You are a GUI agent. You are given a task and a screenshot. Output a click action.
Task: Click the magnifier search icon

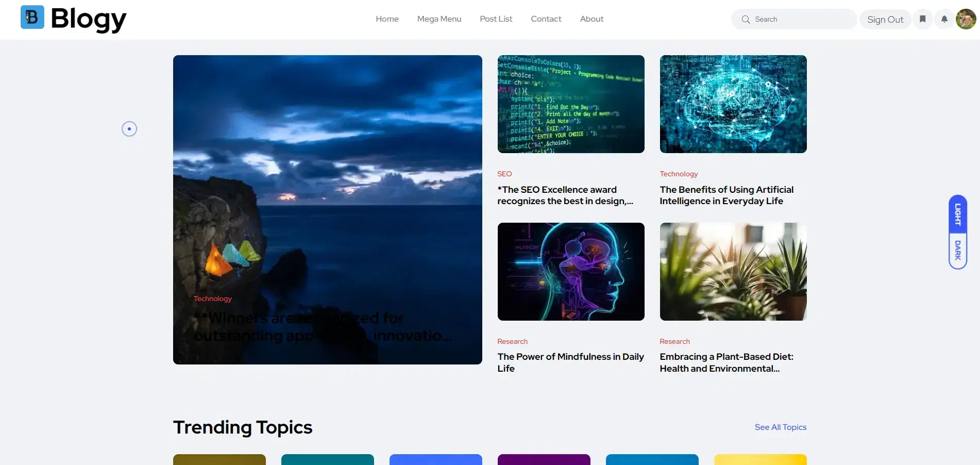click(x=746, y=20)
